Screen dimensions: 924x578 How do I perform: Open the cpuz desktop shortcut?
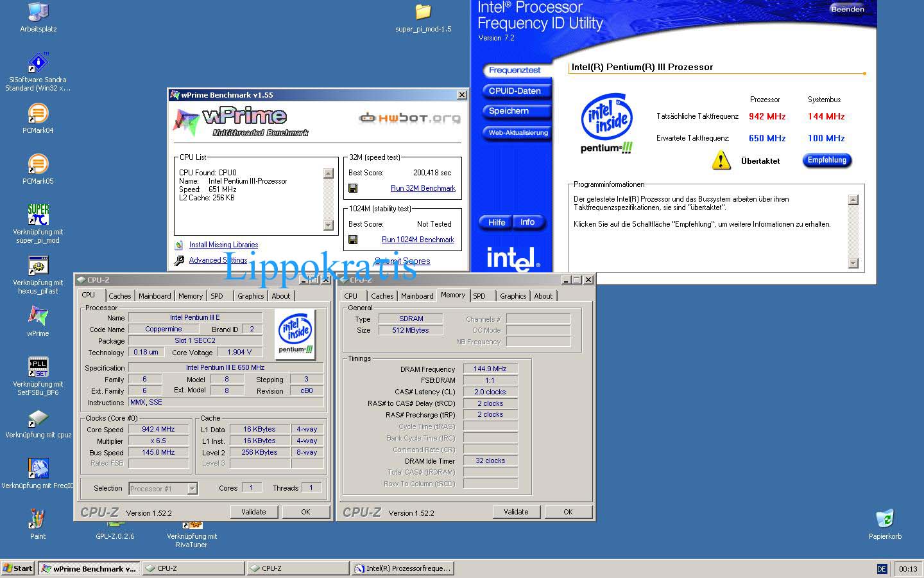click(38, 418)
